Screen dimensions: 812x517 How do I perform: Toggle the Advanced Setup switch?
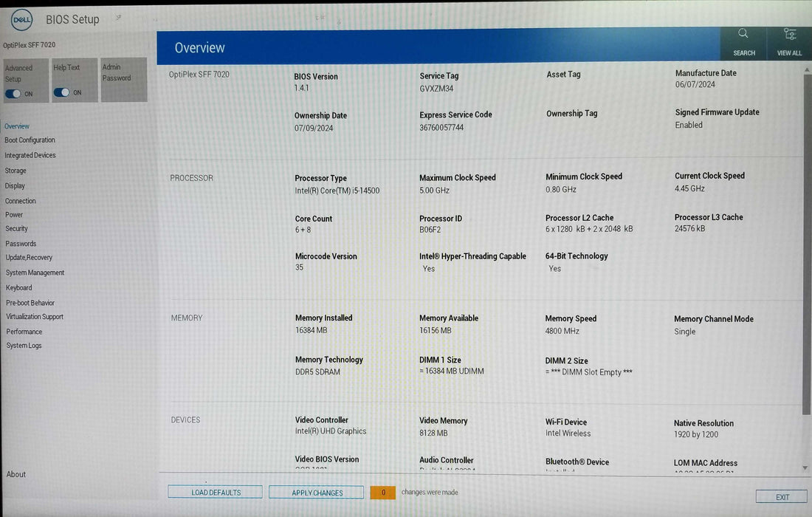13,94
